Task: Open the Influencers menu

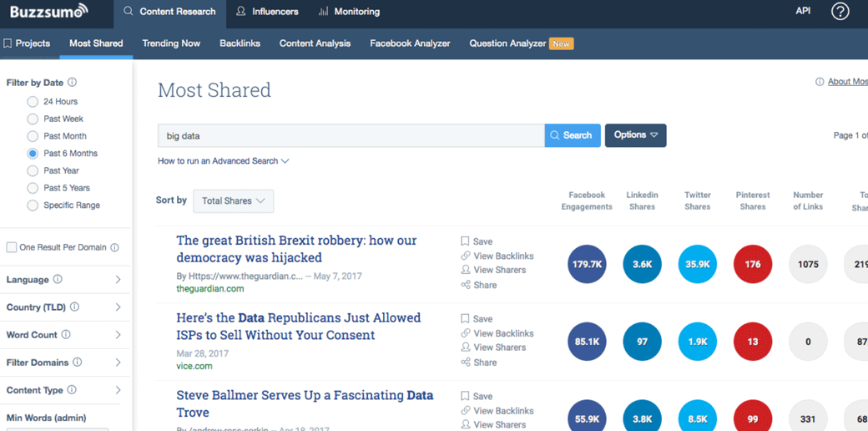Action: pos(267,12)
